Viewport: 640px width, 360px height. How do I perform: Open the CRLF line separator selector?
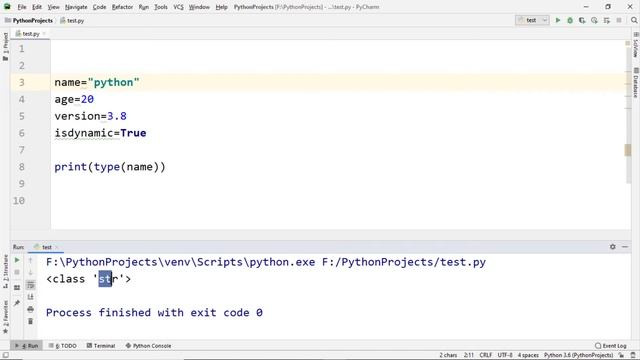[x=485, y=355]
